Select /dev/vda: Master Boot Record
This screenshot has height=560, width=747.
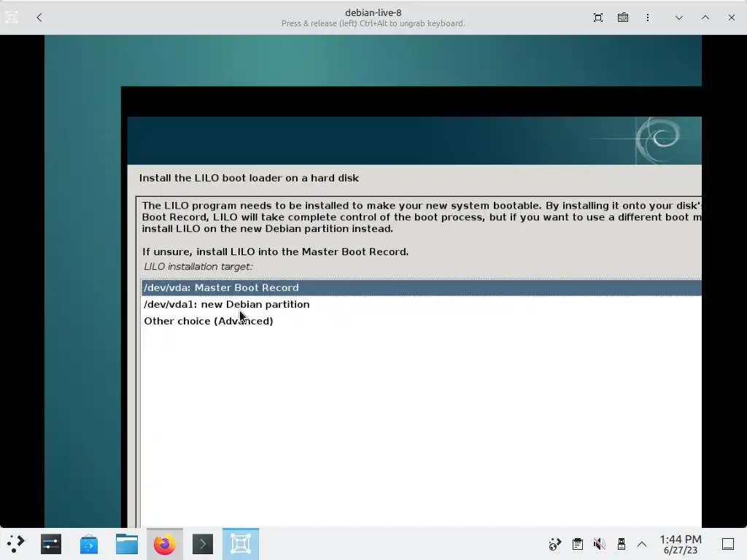[421, 287]
